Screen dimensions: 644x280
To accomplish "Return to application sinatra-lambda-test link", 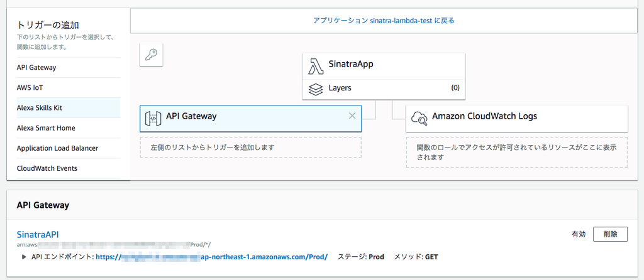I will (x=384, y=21).
